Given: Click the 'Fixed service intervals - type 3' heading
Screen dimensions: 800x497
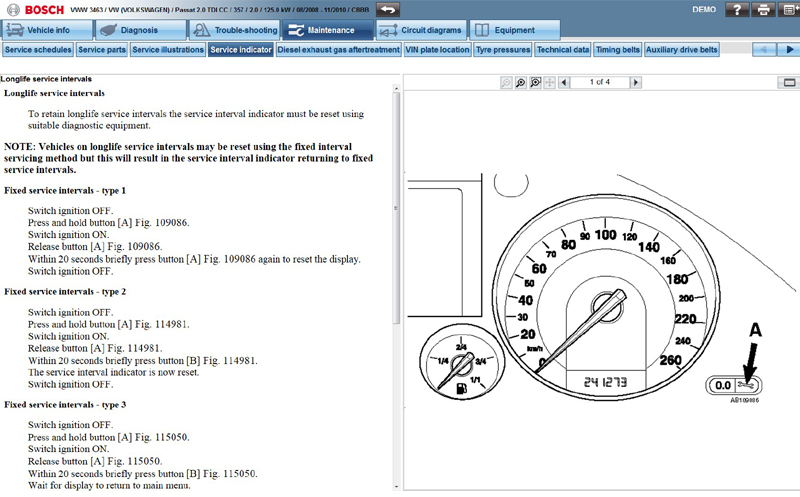Looking at the screenshot, I should click(65, 405).
